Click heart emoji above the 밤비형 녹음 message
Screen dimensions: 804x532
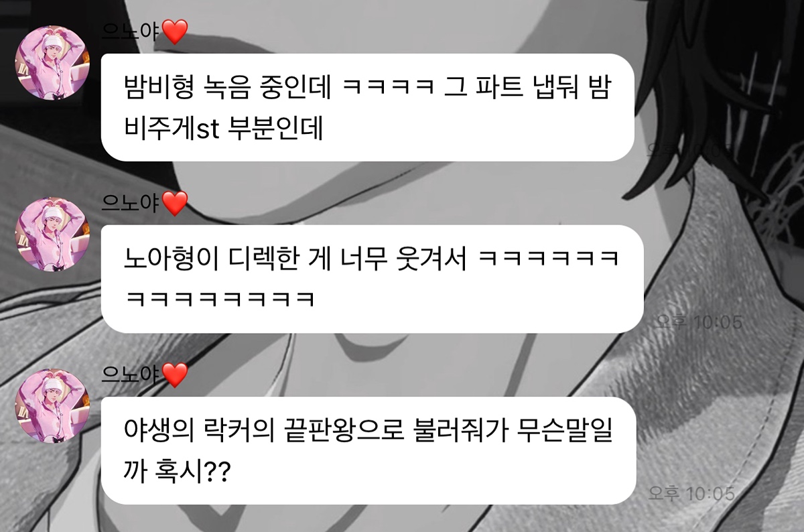(x=174, y=31)
